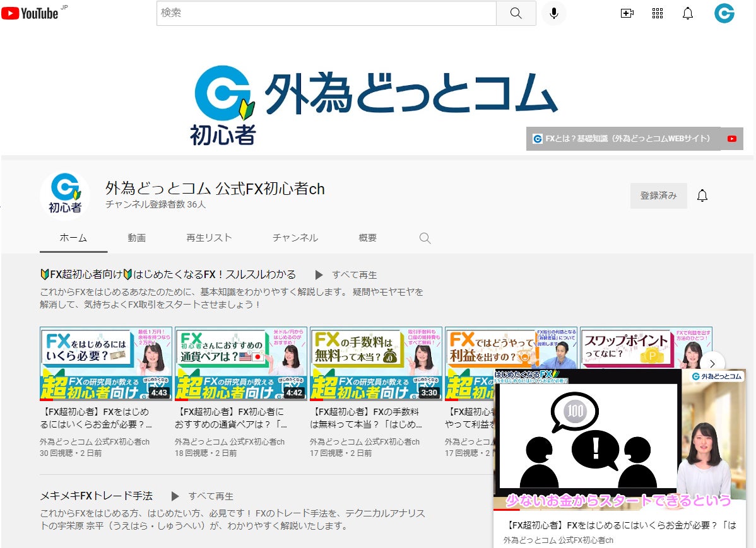The height and width of the screenshot is (548, 756).
Task: Click the channel title 外為どっとコム 公式FX初心者ch
Action: pos(215,189)
